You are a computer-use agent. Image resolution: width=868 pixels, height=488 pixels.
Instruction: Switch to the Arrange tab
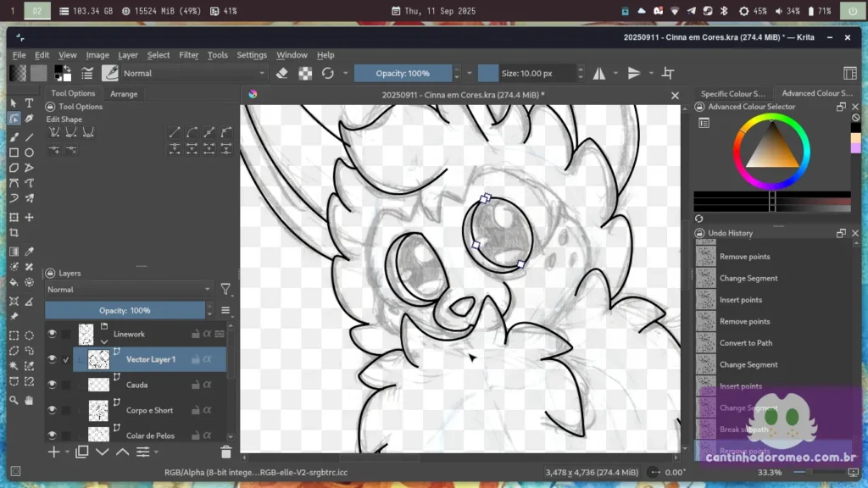pyautogui.click(x=124, y=93)
